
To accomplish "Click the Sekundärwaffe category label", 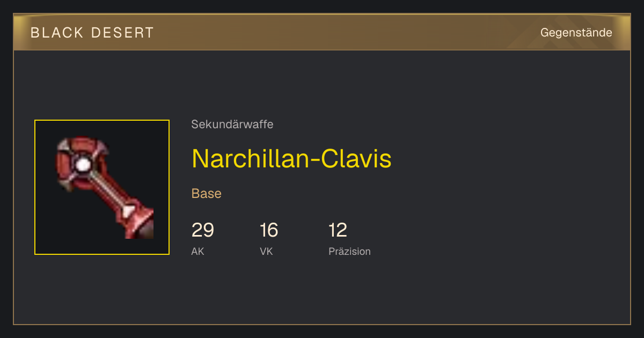I will point(232,124).
